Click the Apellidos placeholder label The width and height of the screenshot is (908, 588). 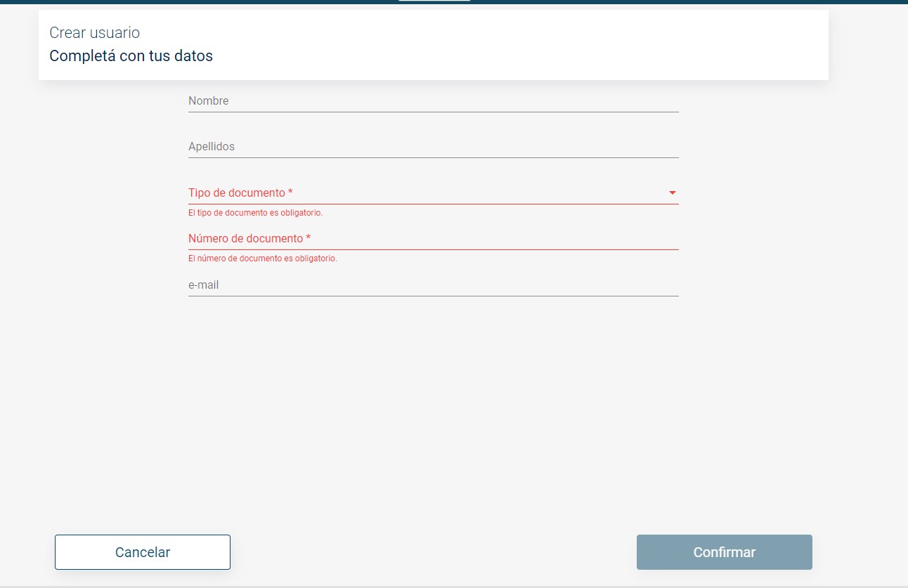(211, 147)
